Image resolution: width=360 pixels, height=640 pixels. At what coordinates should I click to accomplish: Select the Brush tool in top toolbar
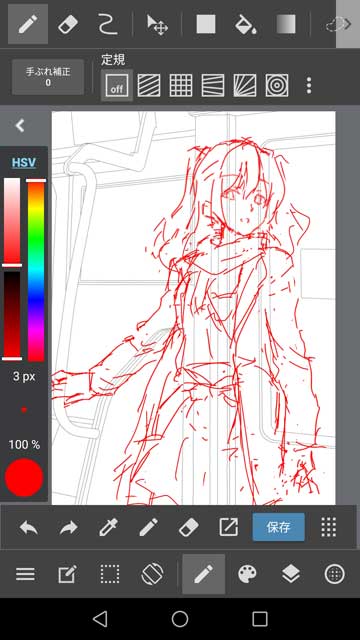point(28,24)
